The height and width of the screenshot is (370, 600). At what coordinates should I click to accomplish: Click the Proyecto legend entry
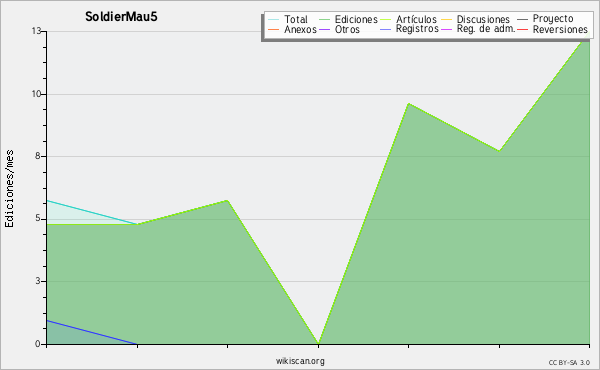pos(545,18)
